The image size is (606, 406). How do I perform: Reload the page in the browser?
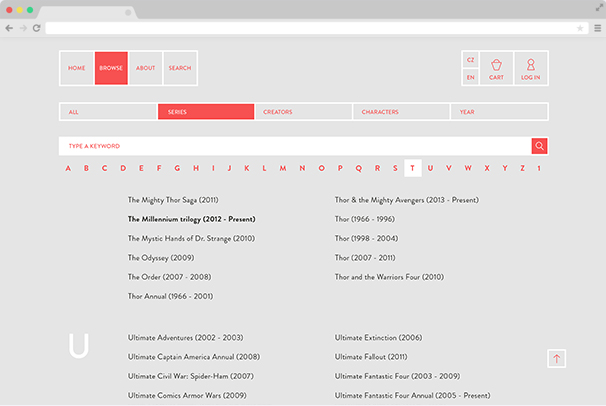[36, 28]
